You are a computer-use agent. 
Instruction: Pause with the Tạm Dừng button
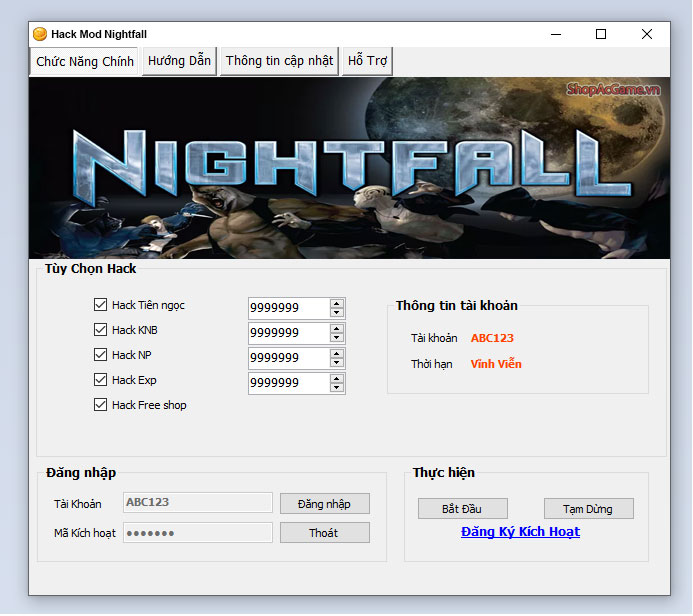(588, 509)
